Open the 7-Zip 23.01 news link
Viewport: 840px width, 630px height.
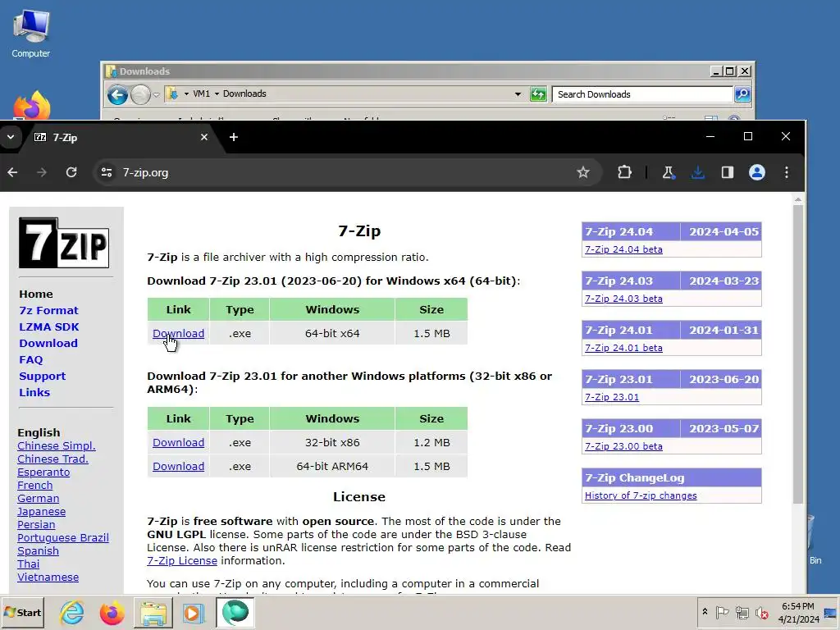612,397
